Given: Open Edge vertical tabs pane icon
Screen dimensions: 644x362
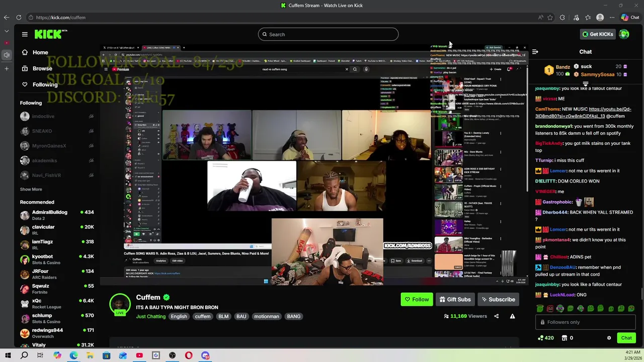Looking at the screenshot, I should tap(7, 31).
